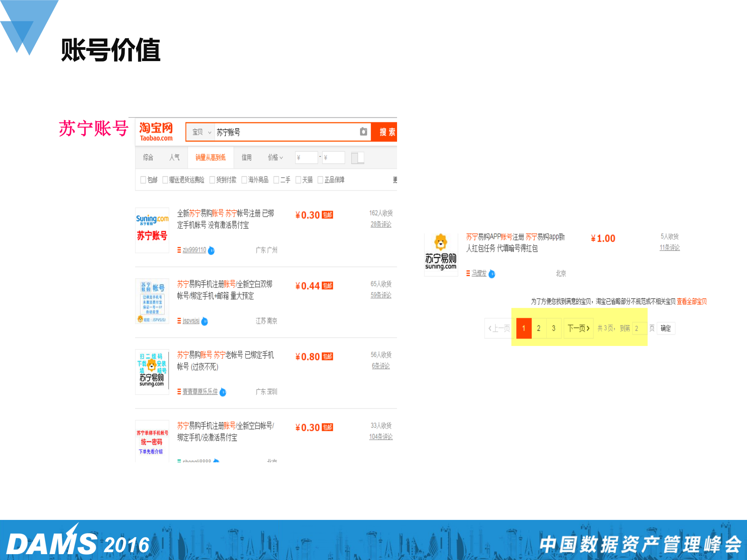Click the credit badge beside seller zjx999110
The image size is (747, 560).
[x=211, y=251]
